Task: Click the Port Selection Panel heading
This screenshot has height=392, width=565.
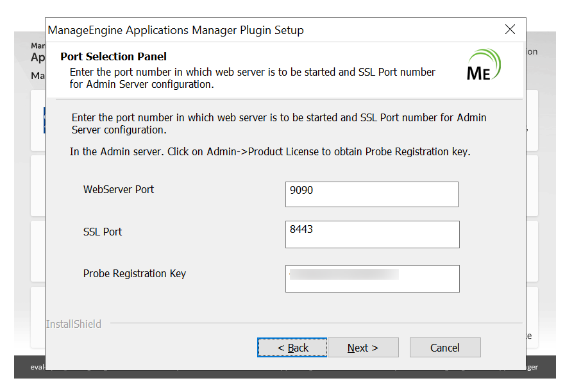Action: (x=114, y=56)
